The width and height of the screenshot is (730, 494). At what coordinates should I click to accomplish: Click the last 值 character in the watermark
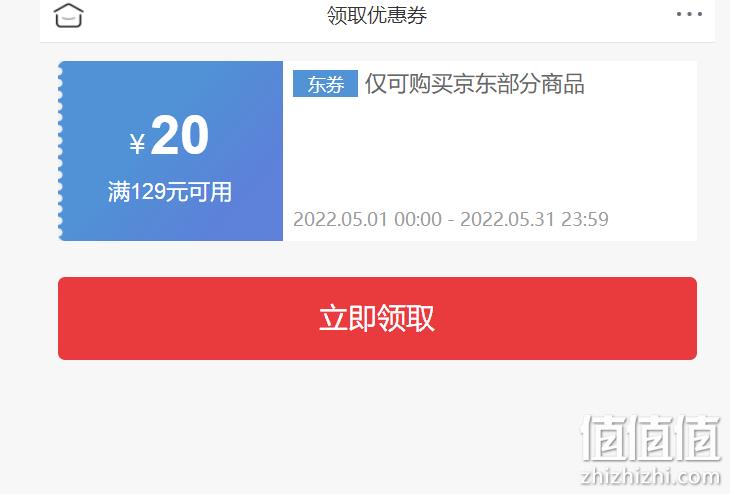[697, 438]
